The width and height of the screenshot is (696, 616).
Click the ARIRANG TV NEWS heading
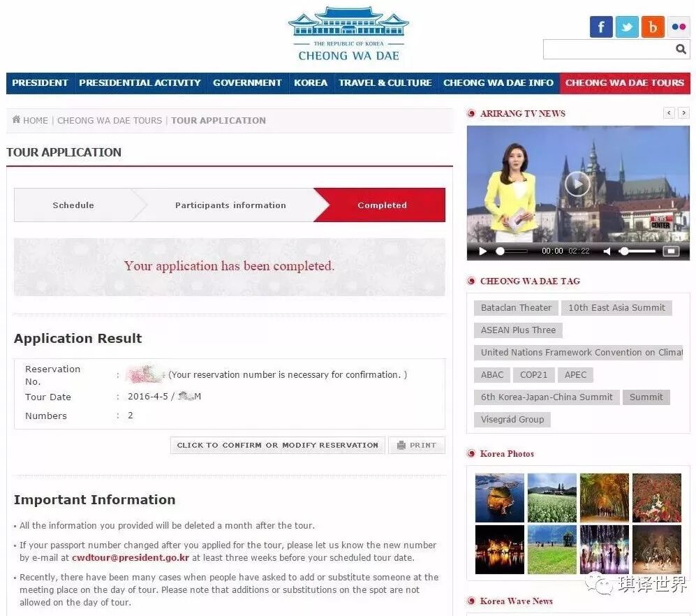522,114
